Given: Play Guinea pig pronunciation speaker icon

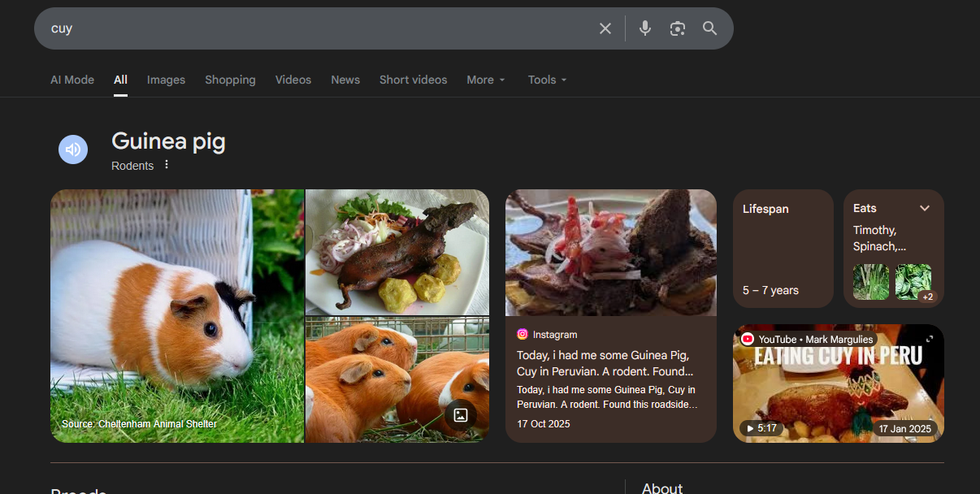Looking at the screenshot, I should coord(73,149).
